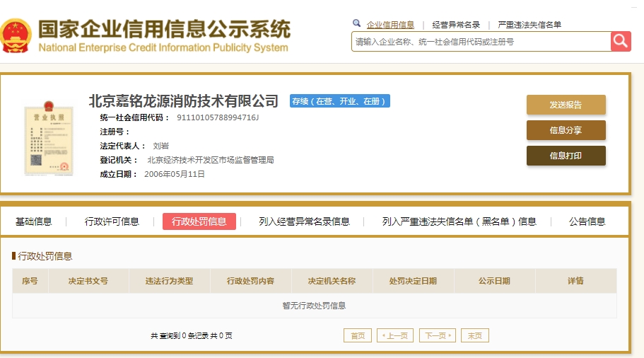The image size is (644, 358).
Task: Click the 详情 column header
Action: (x=576, y=281)
